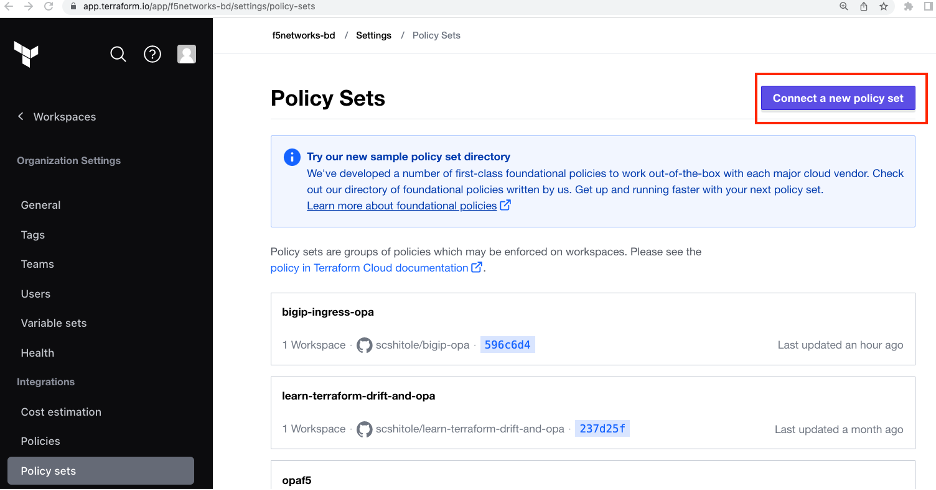Open the user avatar menu
The width and height of the screenshot is (936, 490).
pyautogui.click(x=186, y=54)
